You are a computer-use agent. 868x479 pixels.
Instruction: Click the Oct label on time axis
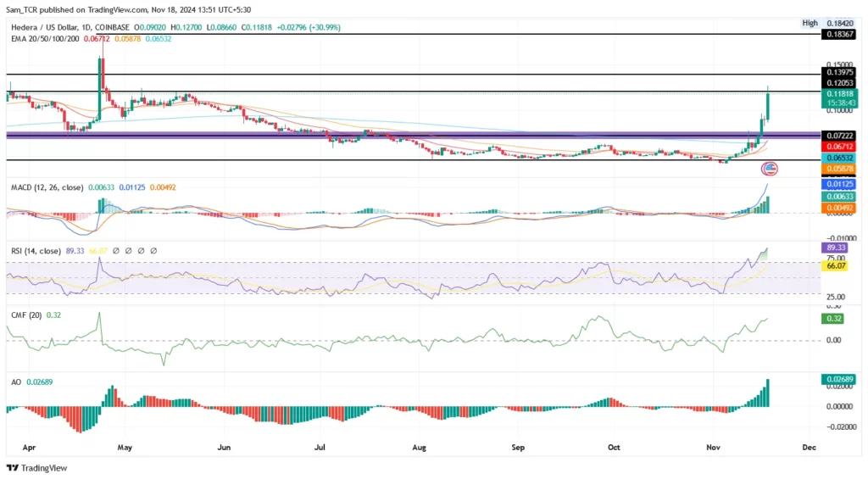click(x=614, y=448)
